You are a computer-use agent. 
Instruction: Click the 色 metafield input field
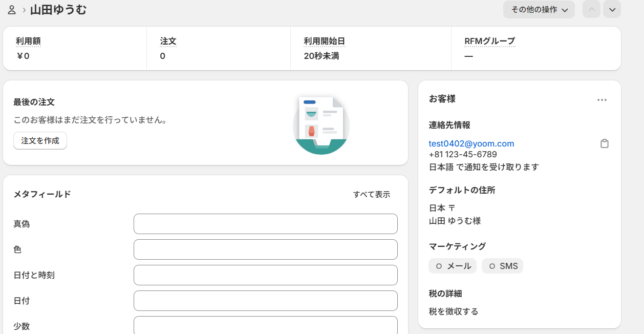265,249
